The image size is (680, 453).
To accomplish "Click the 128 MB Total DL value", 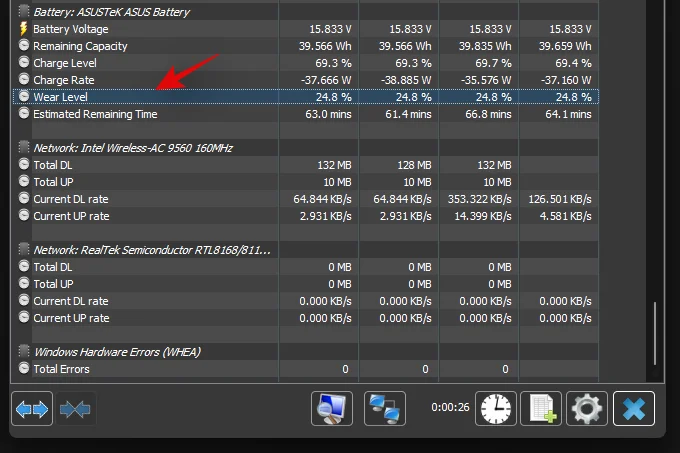I will pos(414,165).
